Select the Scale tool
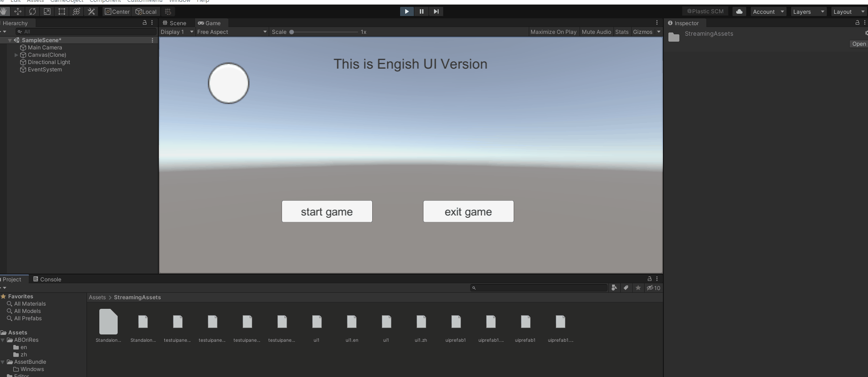The height and width of the screenshot is (377, 868). point(47,11)
